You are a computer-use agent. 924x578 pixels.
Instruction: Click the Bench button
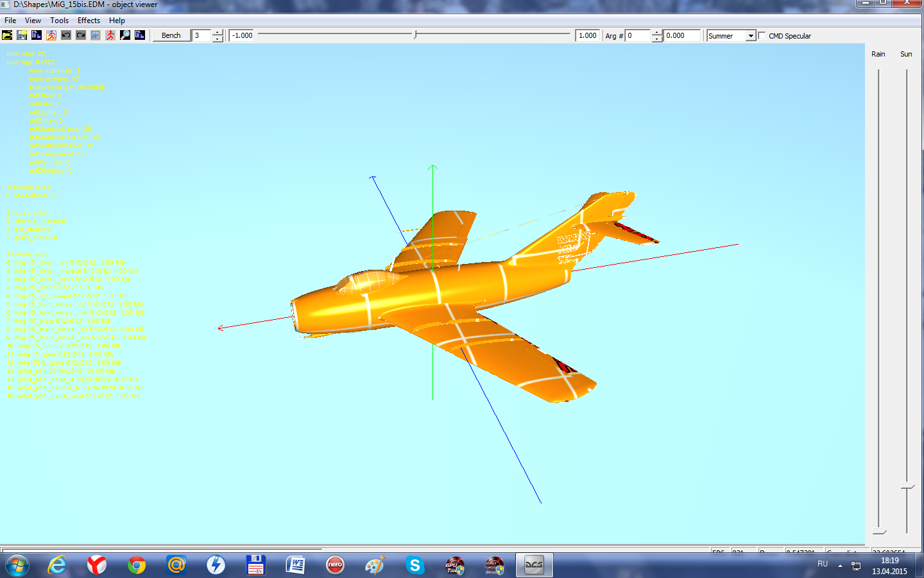coord(171,35)
